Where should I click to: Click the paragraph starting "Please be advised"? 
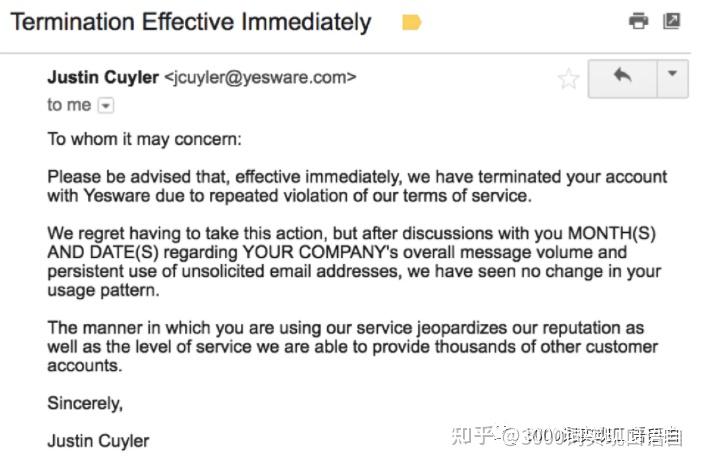point(357,186)
